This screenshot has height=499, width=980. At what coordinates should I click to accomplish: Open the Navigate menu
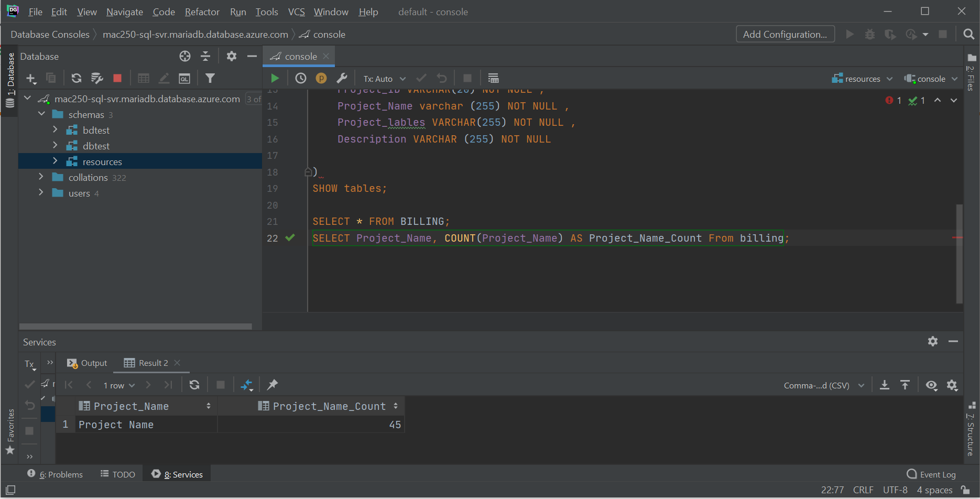(x=124, y=12)
